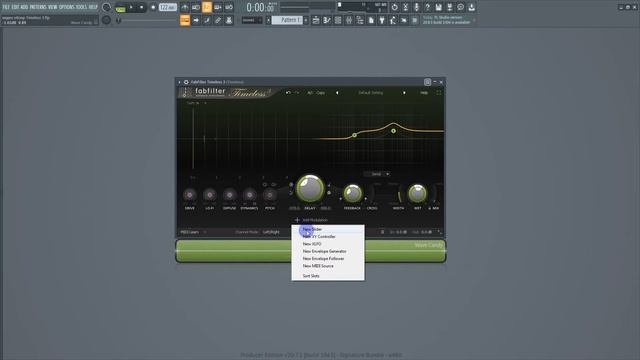Open the FILE menu
The width and height of the screenshot is (640, 360).
tap(6, 7)
